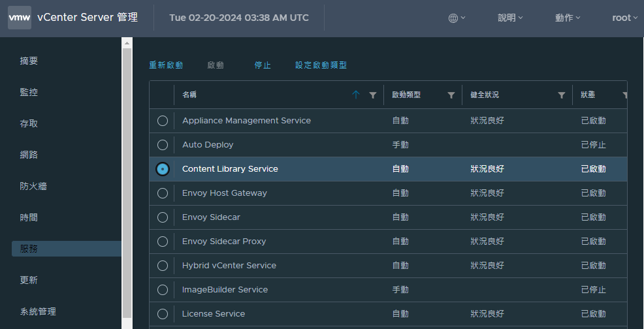Image resolution: width=644 pixels, height=329 pixels.
Task: Expand the 說明 help dropdown
Action: coord(510,18)
